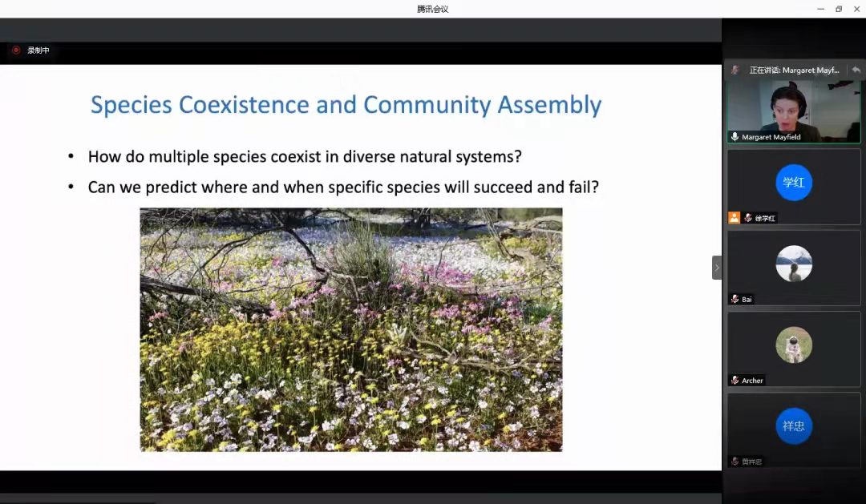Click the return arrow icon beside speaker name

tap(856, 70)
